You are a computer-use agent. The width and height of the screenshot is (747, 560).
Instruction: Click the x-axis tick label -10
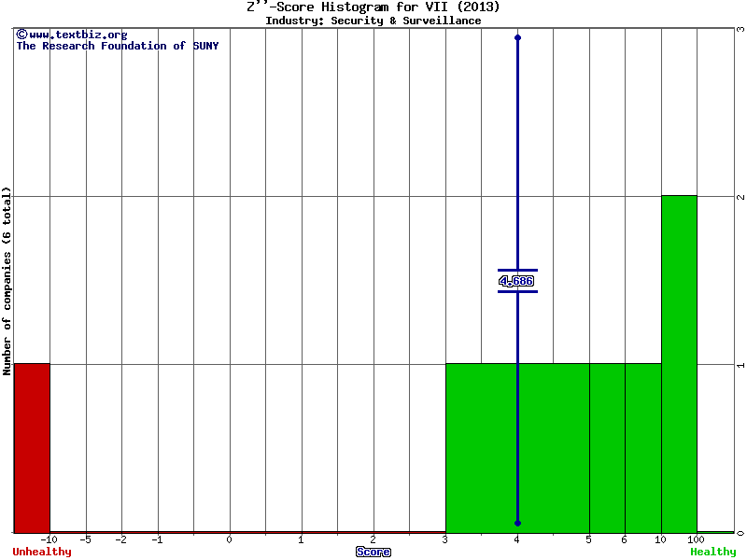(x=49, y=539)
